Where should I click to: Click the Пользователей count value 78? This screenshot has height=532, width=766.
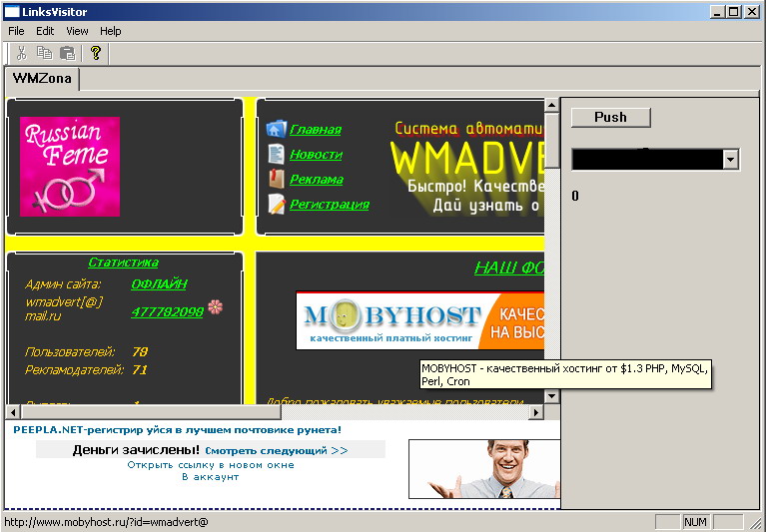[140, 352]
